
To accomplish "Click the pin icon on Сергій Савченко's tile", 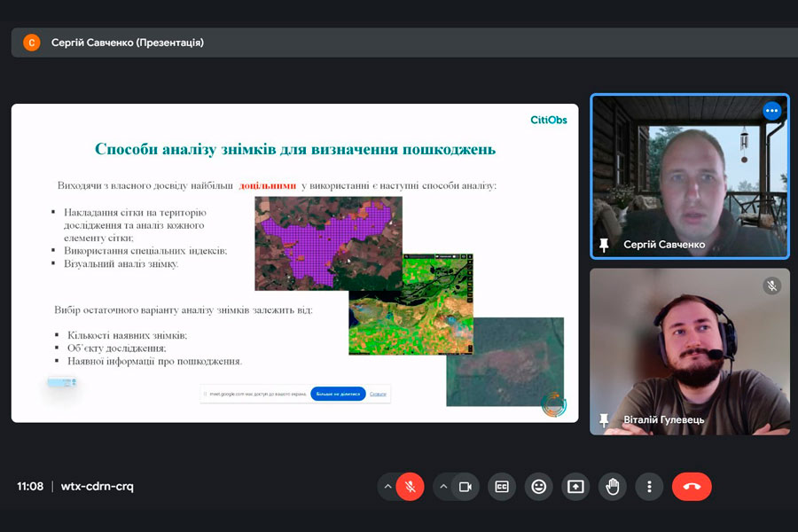I will [605, 245].
